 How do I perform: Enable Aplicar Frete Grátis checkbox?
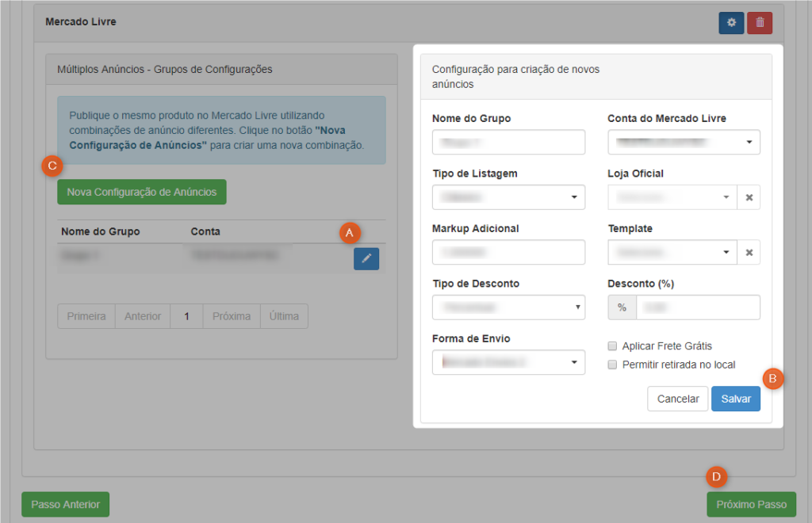click(x=612, y=346)
